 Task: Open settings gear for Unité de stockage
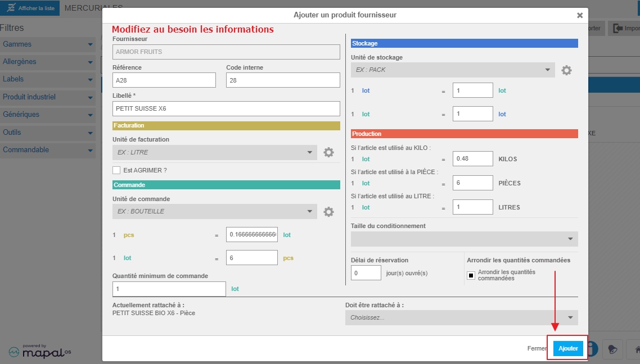[x=566, y=70]
